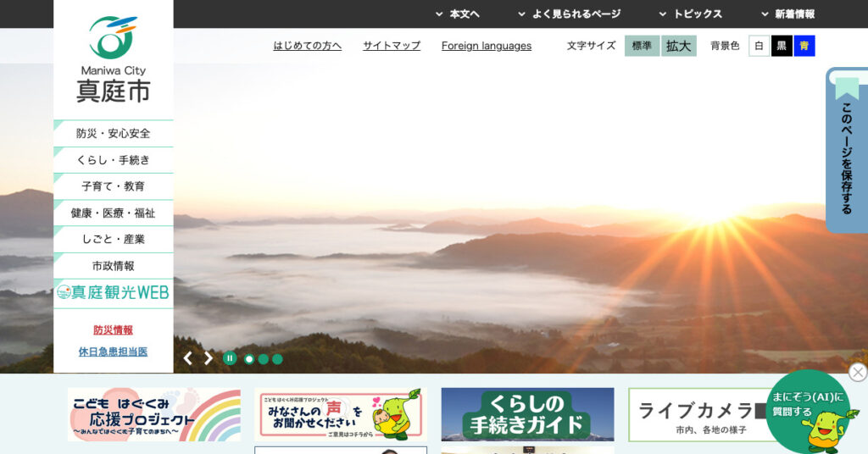Open the 防災・安心安全 menu
868x454 pixels.
114,133
